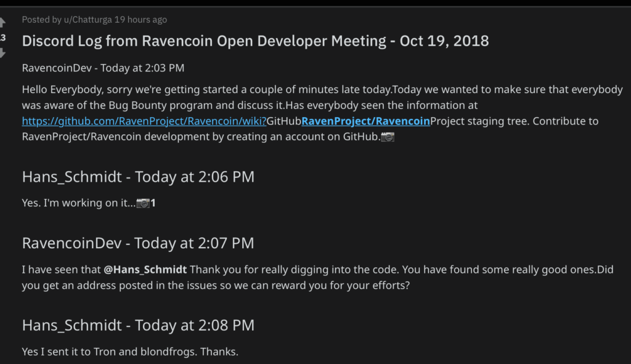631x364 pixels.
Task: Click the "RavencoinDev - Today at 2:03 PM" line
Action: 103,68
